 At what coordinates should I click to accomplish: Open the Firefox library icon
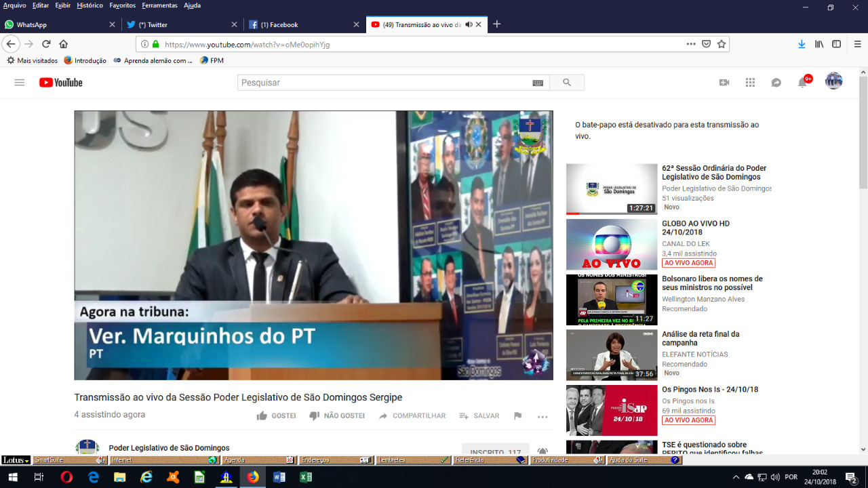(819, 44)
